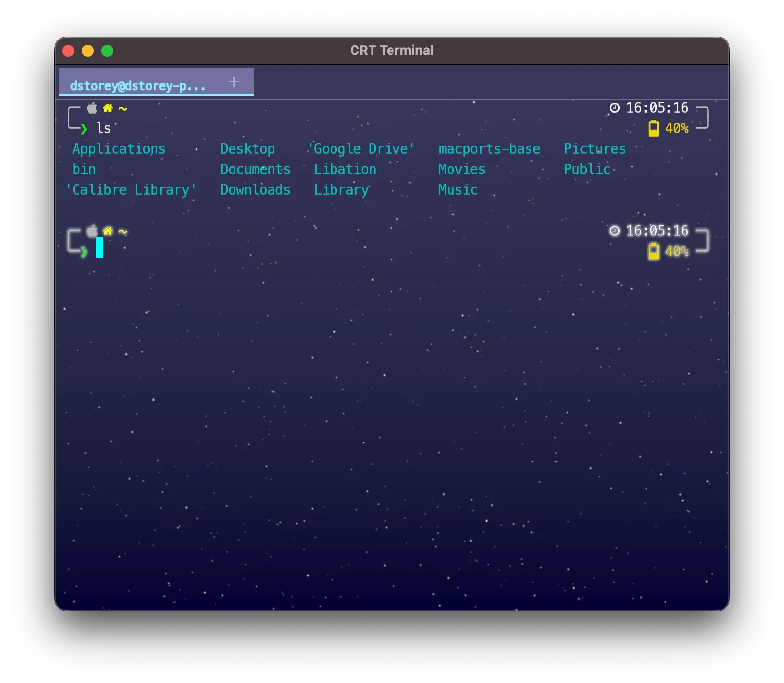The width and height of the screenshot is (784, 683).
Task: Click the 'Library' entry in the third column
Action: click(342, 190)
